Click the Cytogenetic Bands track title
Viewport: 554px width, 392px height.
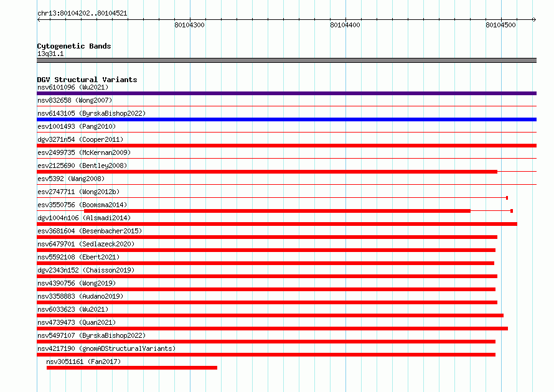click(74, 46)
